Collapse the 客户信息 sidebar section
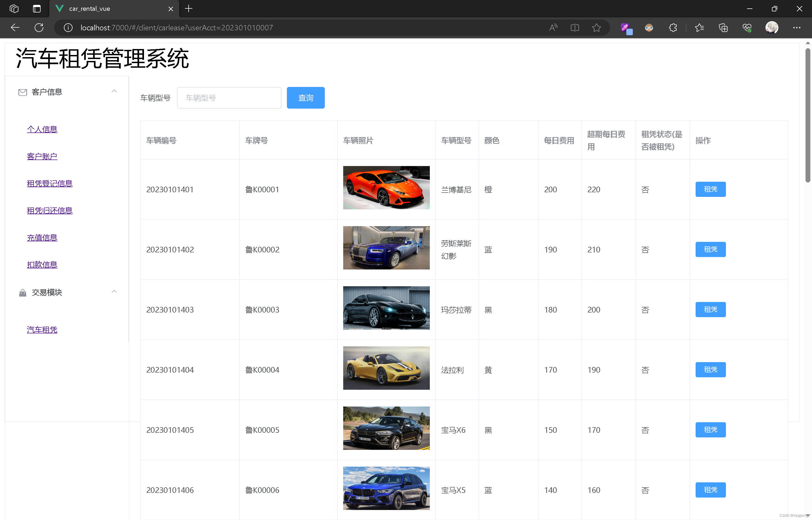The width and height of the screenshot is (812, 520). point(114,91)
